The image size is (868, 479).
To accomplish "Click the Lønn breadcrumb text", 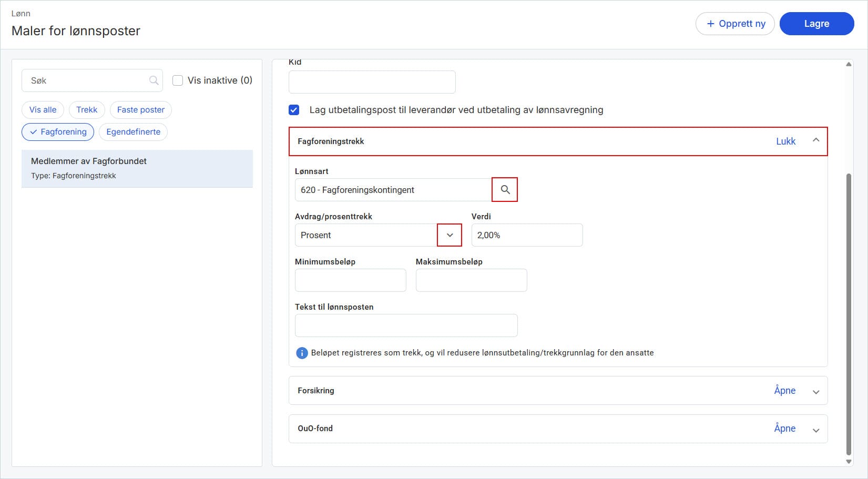I will 21,13.
